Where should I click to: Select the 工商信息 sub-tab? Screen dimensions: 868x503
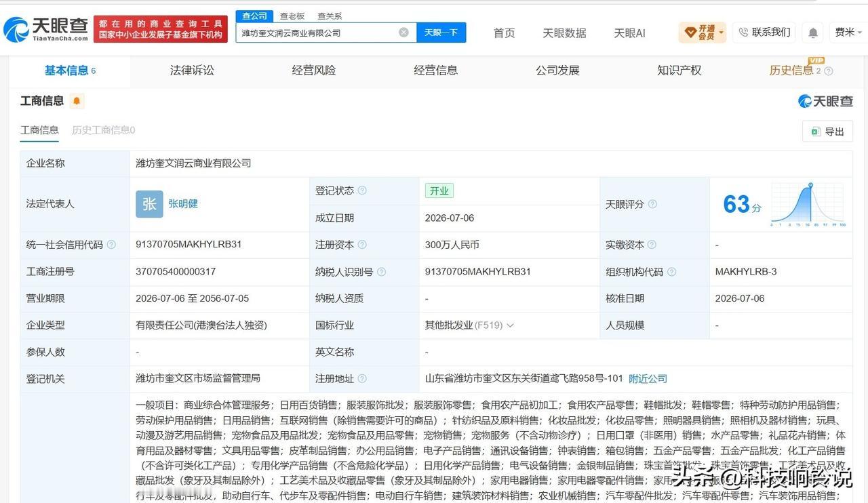[39, 130]
